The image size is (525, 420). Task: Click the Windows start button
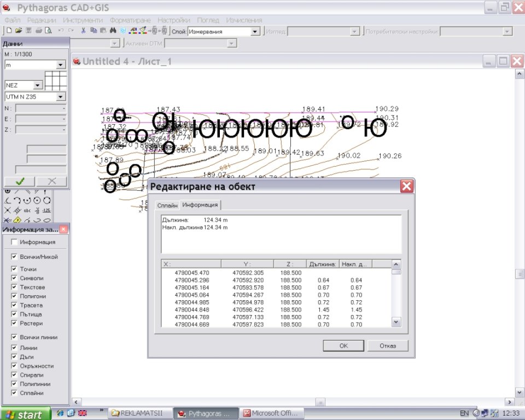click(x=25, y=414)
